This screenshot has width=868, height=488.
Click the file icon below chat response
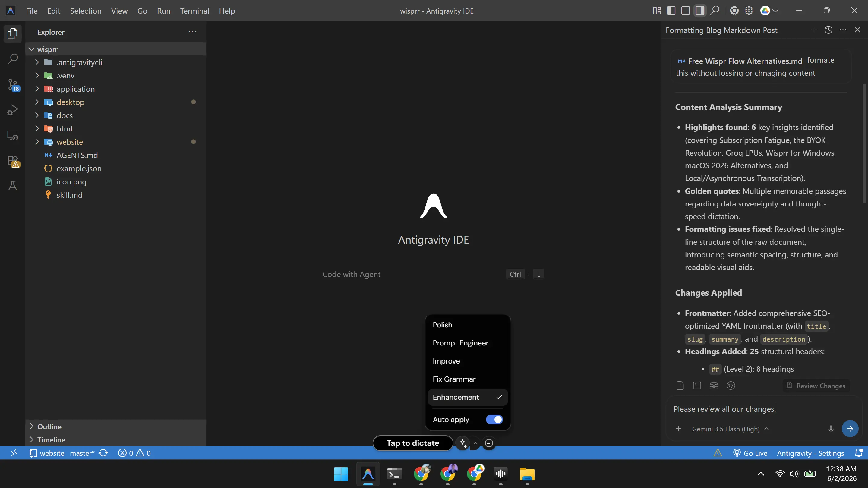tap(680, 386)
